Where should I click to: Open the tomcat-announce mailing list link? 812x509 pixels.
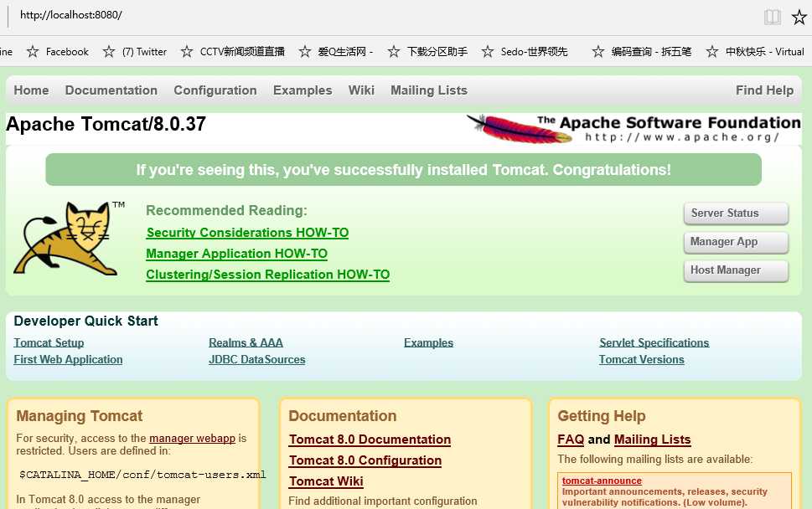point(602,481)
